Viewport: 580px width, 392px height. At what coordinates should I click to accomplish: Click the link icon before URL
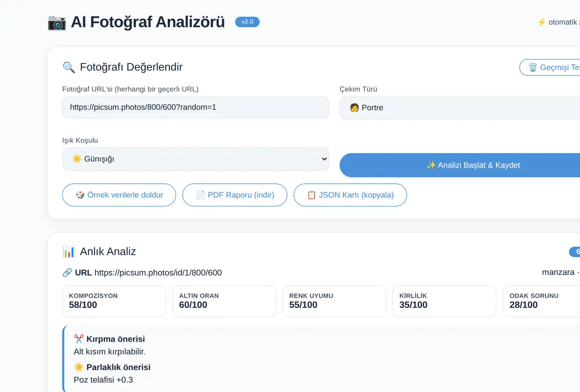click(67, 273)
